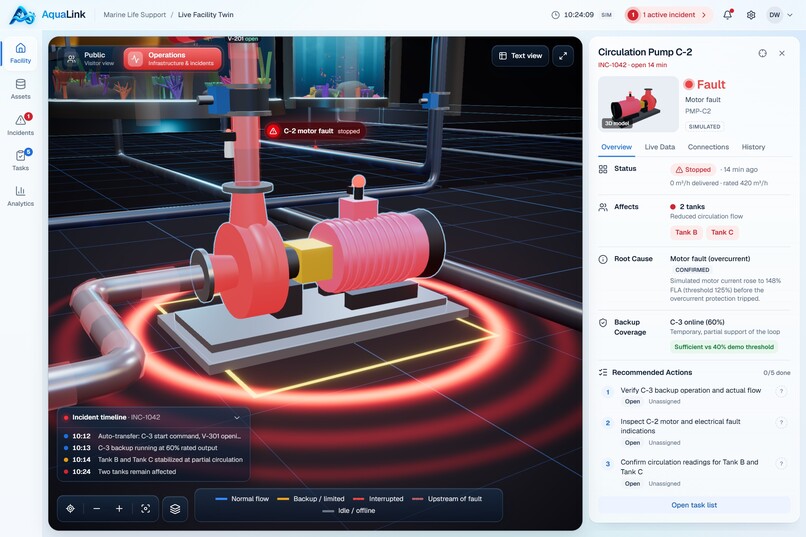Open the layers control
The image size is (806, 537).
[x=175, y=509]
